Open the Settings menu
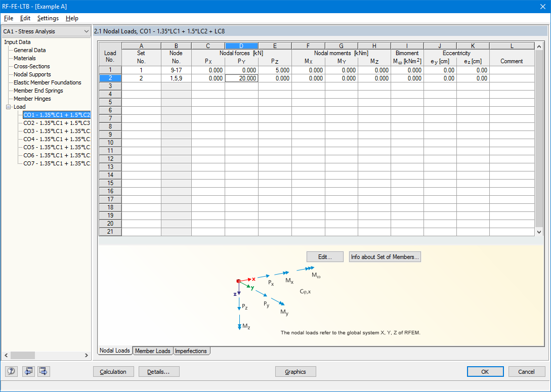Screen dimensions: 551x392 (x=48, y=18)
